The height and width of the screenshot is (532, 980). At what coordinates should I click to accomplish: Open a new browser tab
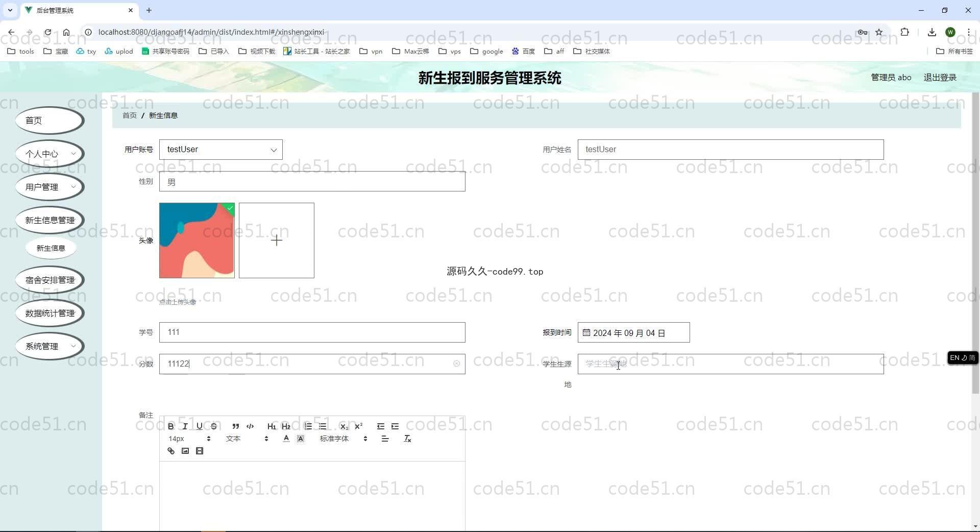pyautogui.click(x=149, y=10)
